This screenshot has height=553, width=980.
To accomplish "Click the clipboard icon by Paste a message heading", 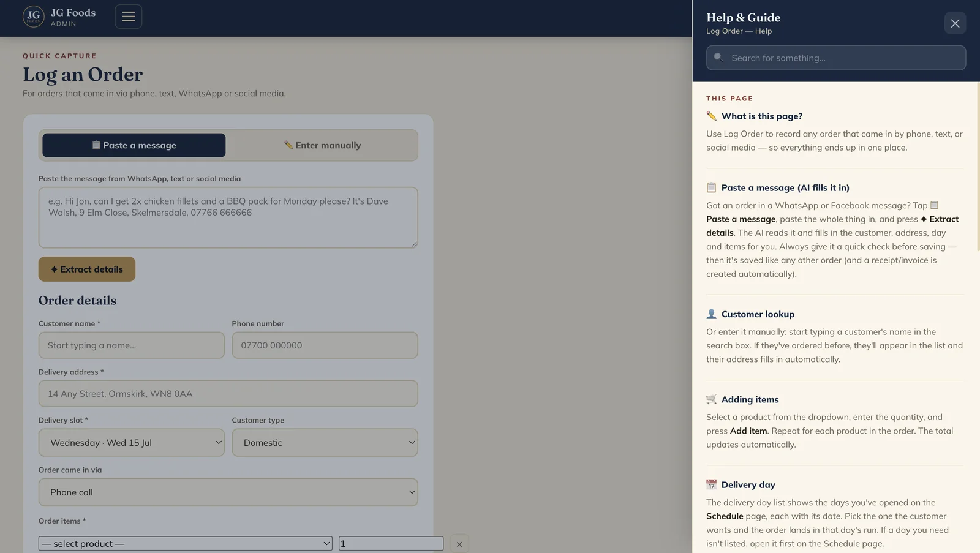I will coord(711,187).
